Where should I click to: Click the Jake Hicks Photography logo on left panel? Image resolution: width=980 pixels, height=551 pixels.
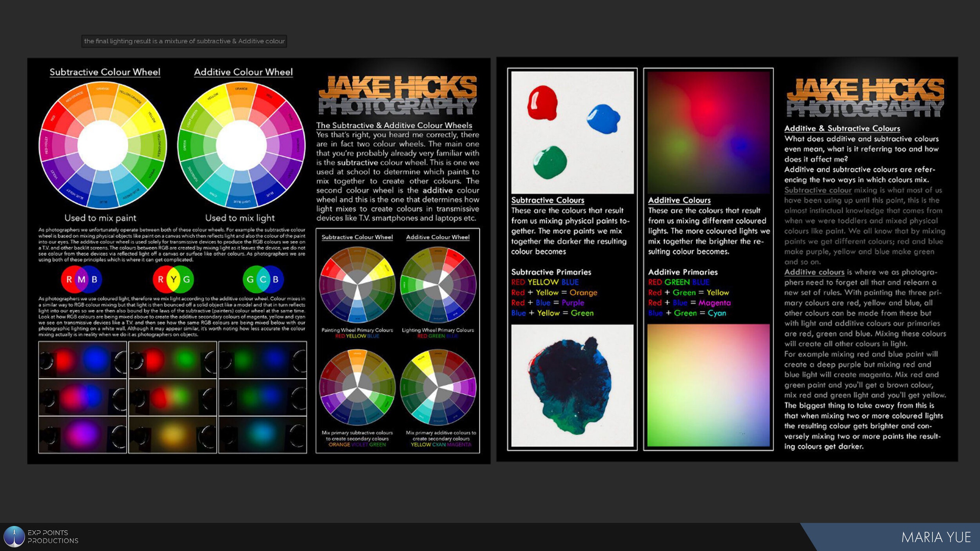pyautogui.click(x=397, y=96)
